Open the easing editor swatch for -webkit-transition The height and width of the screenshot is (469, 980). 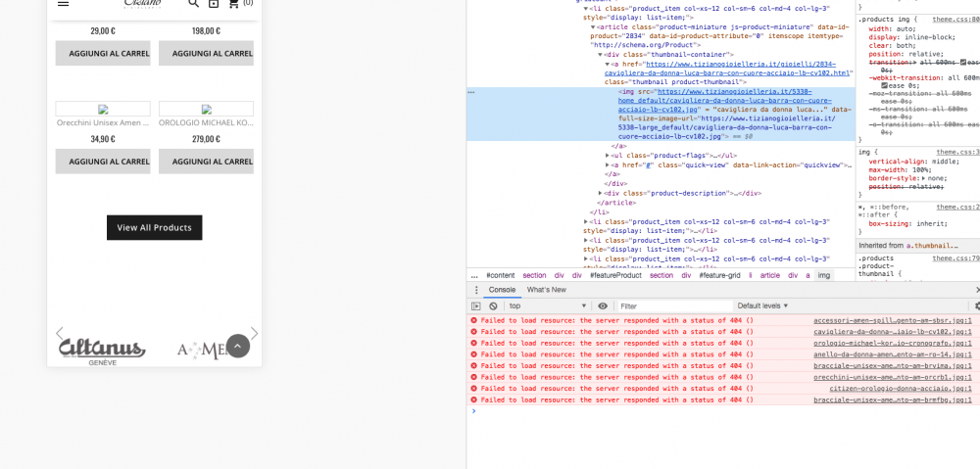point(885,85)
